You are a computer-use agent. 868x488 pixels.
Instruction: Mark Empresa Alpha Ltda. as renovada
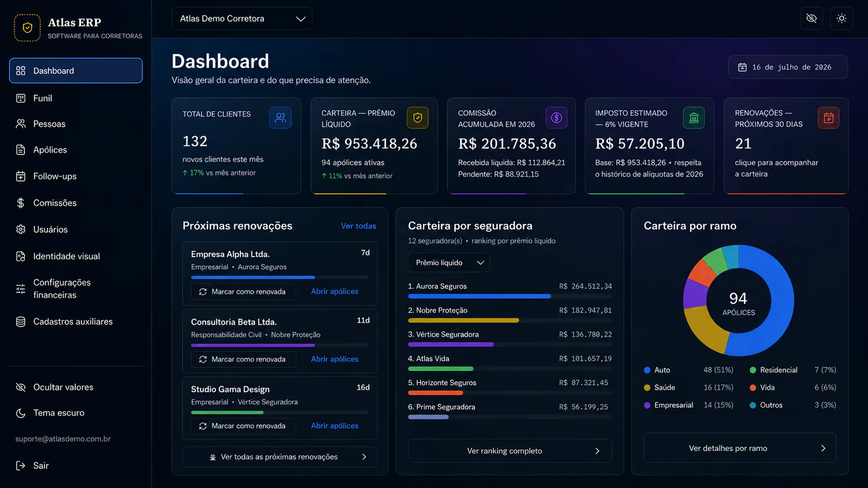[244, 292]
